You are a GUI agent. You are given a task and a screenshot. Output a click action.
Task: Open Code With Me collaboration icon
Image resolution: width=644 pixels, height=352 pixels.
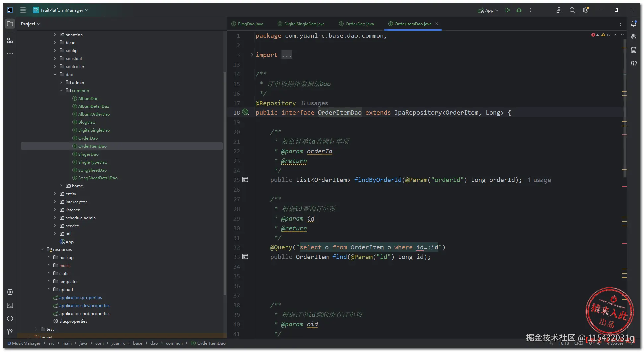pyautogui.click(x=559, y=10)
